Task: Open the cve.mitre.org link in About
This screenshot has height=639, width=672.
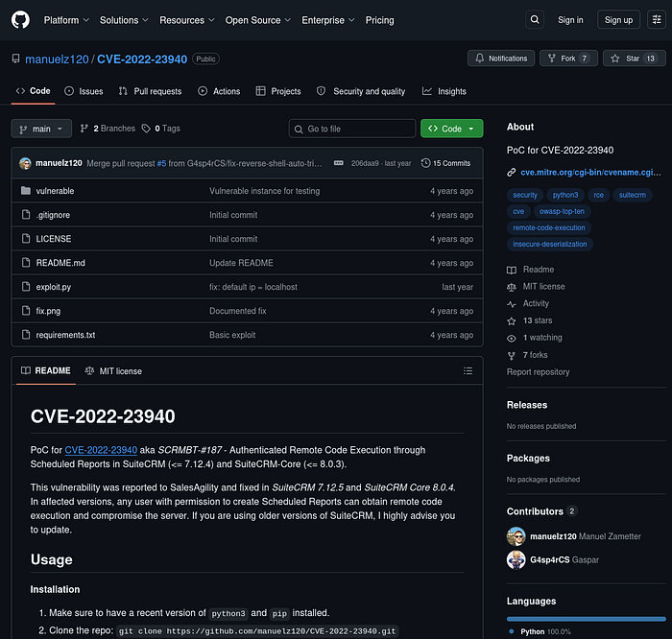Action: pos(590,172)
